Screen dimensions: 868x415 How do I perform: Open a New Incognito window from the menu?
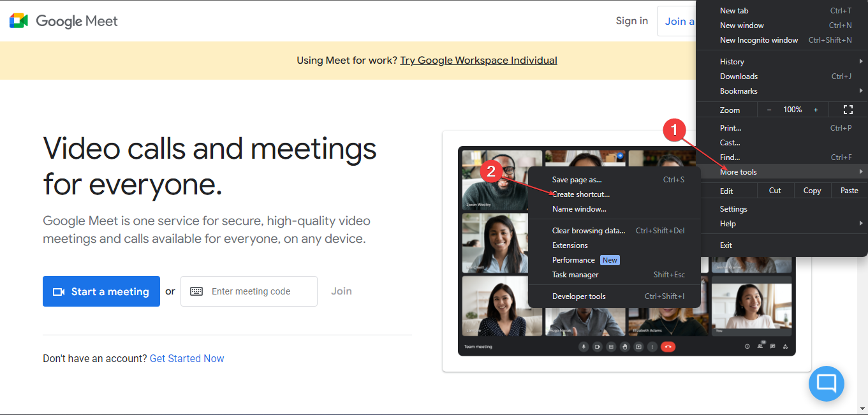point(759,40)
